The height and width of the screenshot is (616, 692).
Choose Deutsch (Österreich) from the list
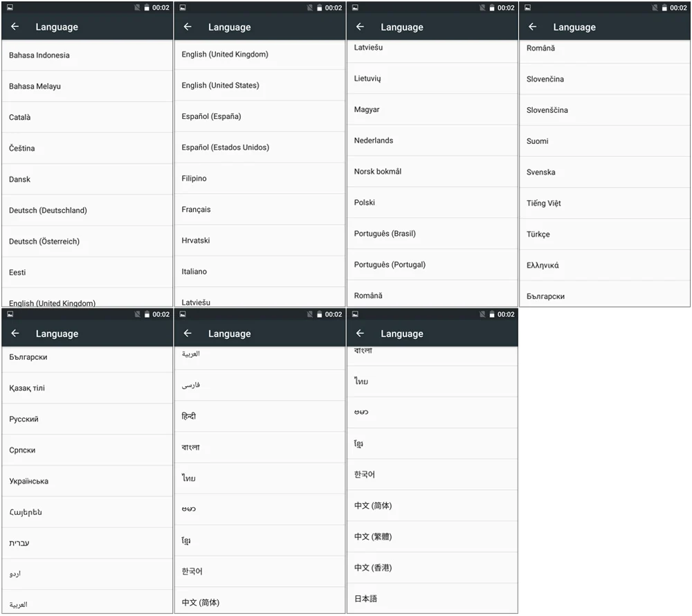pos(87,242)
